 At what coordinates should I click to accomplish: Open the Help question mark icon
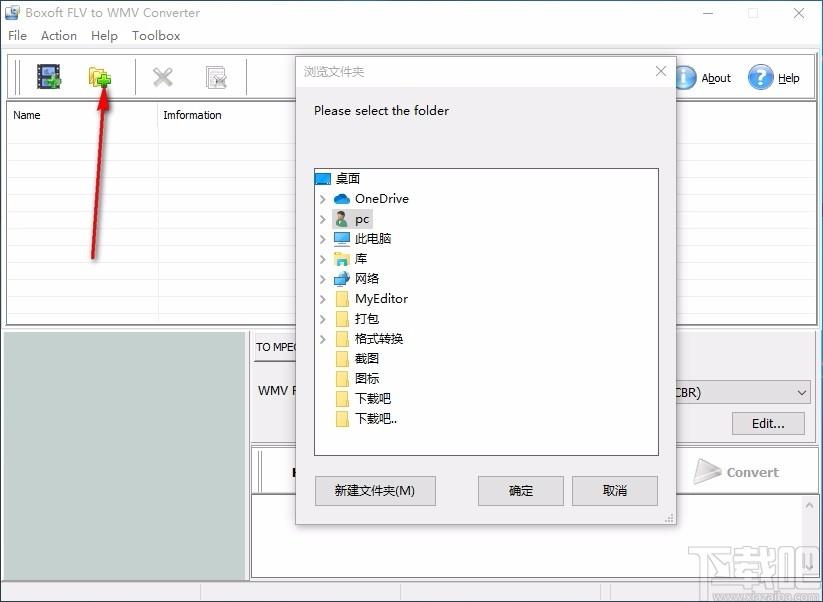(761, 78)
